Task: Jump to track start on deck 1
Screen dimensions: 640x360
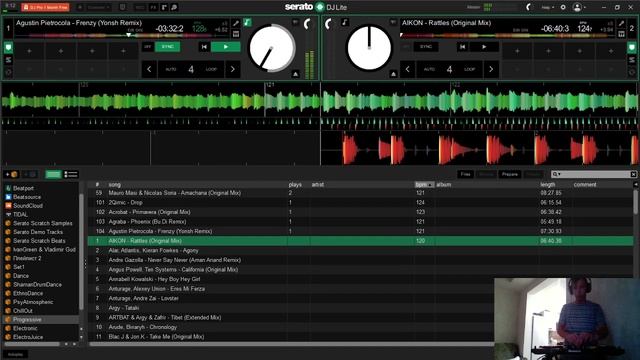Action: (204, 47)
